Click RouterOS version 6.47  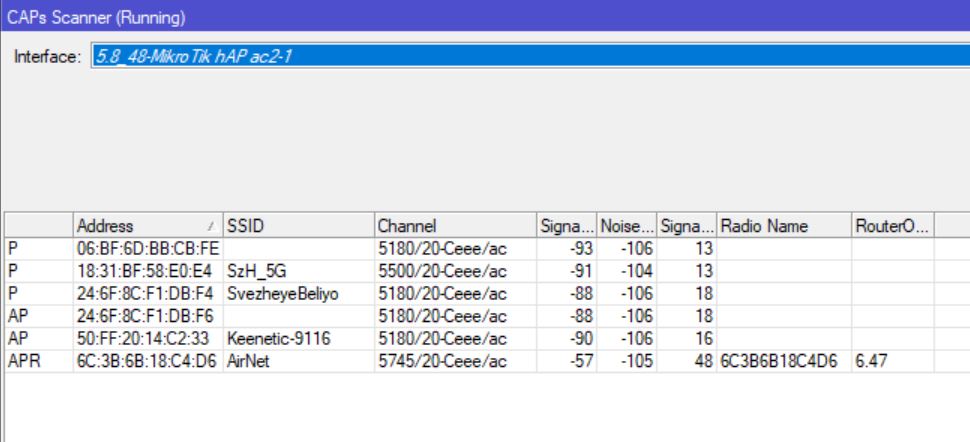(871, 361)
